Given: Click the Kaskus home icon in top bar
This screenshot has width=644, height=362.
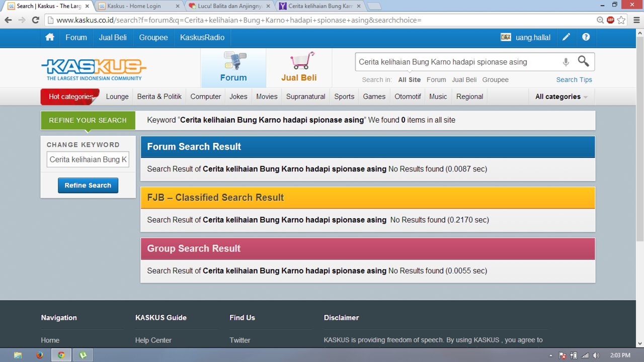Looking at the screenshot, I should 49,37.
